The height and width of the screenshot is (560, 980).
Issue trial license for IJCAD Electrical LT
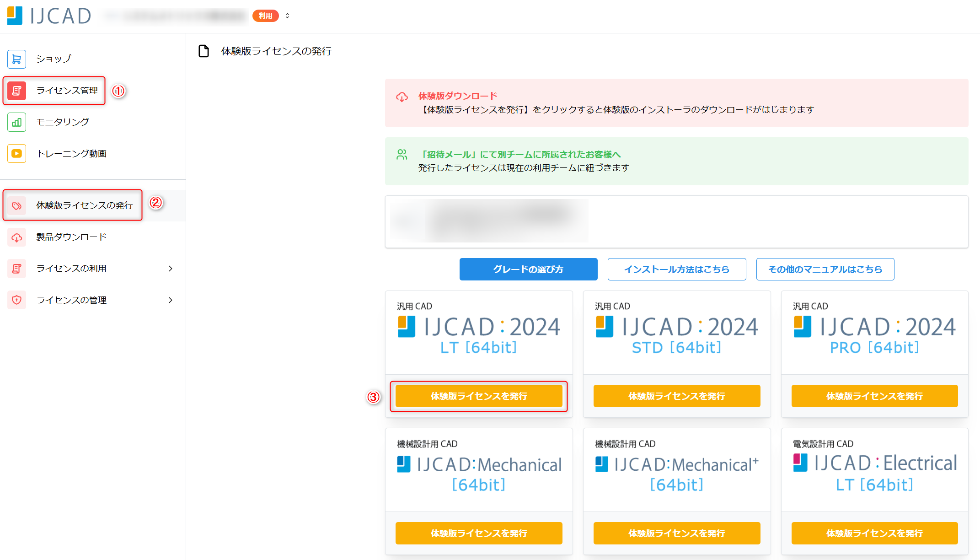(x=874, y=533)
